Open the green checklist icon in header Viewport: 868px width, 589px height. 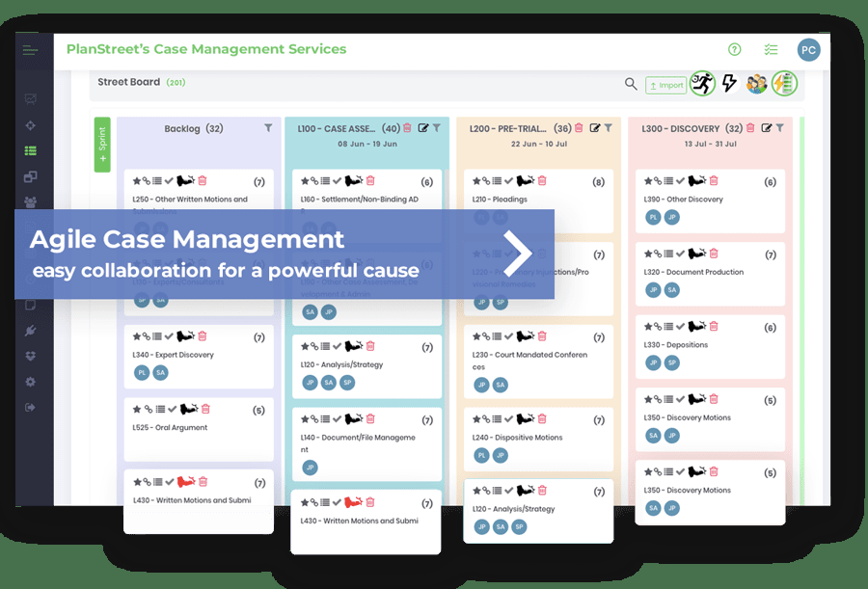[x=772, y=50]
